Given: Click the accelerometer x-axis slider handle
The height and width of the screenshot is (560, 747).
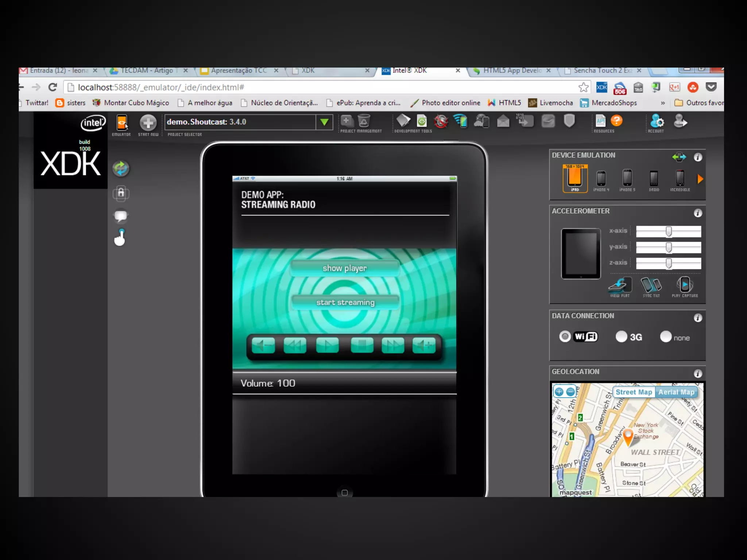Looking at the screenshot, I should 669,232.
